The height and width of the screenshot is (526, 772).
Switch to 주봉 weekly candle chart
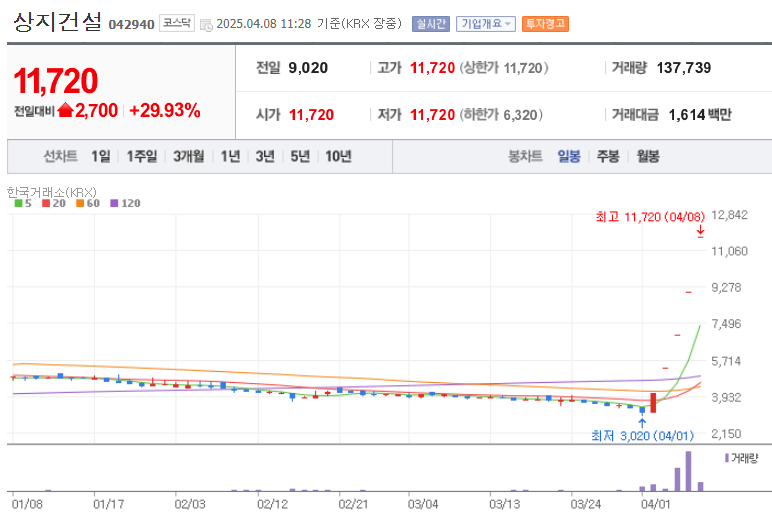click(608, 157)
